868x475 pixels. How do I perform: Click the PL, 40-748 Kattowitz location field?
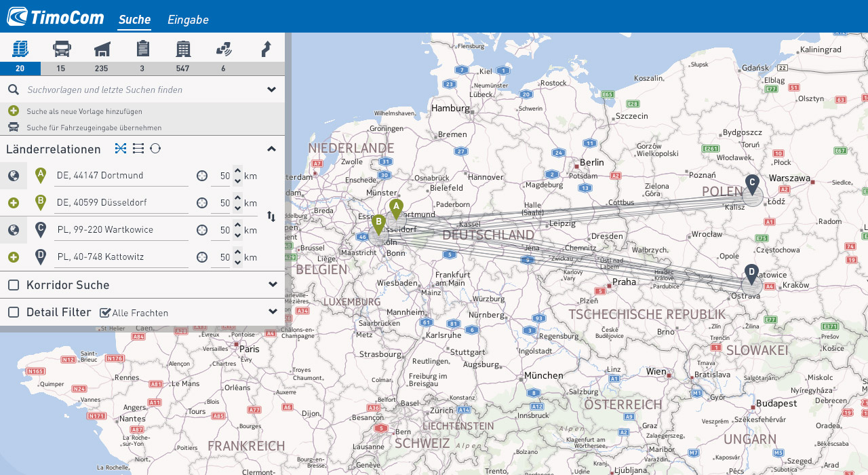pos(122,257)
